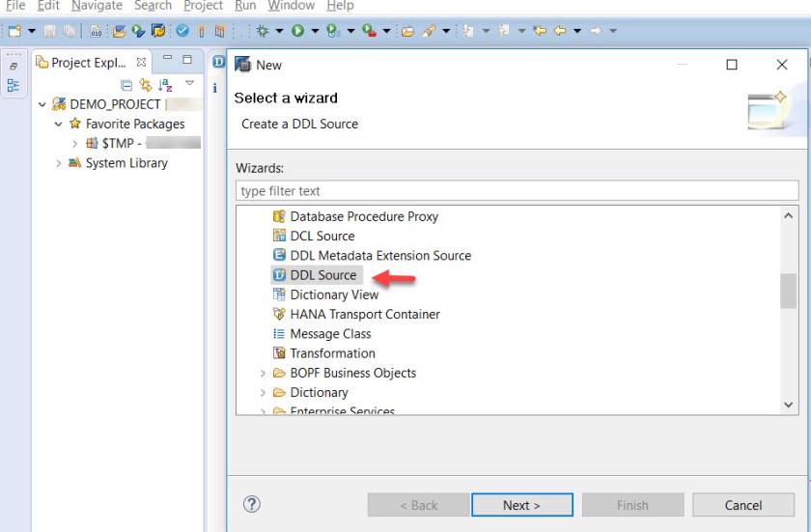Expand the BOPF Business Objects folder
This screenshot has width=811, height=532.
pyautogui.click(x=263, y=373)
